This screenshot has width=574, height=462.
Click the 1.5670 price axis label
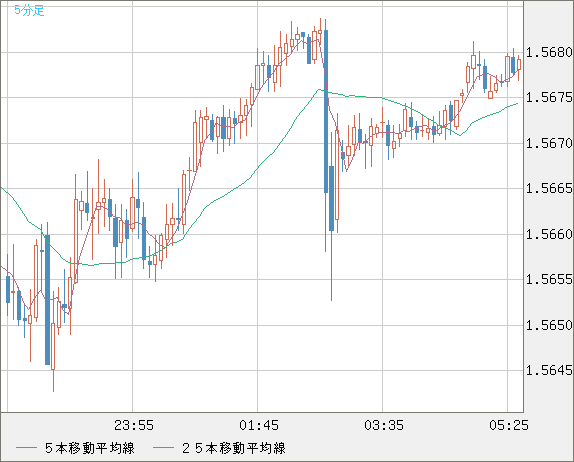tap(549, 143)
